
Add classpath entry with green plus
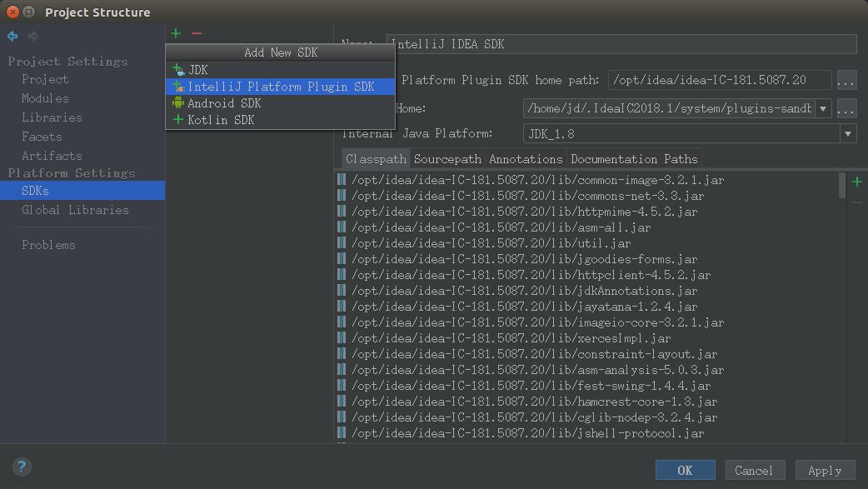pos(857,182)
